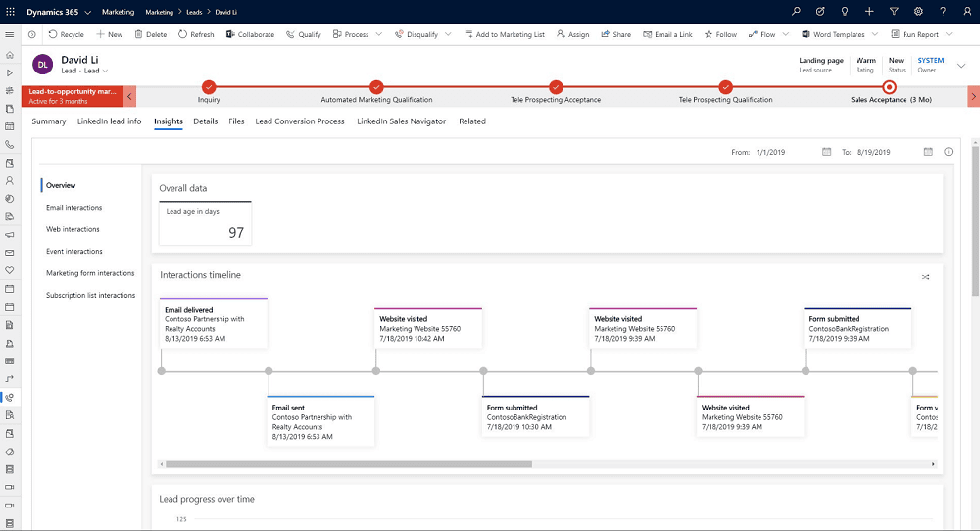Click Refresh in the command bar
The width and height of the screenshot is (980, 531).
(196, 34)
